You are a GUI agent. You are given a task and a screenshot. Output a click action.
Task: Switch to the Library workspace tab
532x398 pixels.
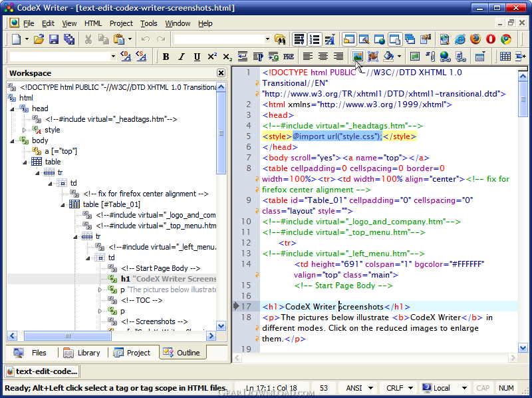coord(82,353)
